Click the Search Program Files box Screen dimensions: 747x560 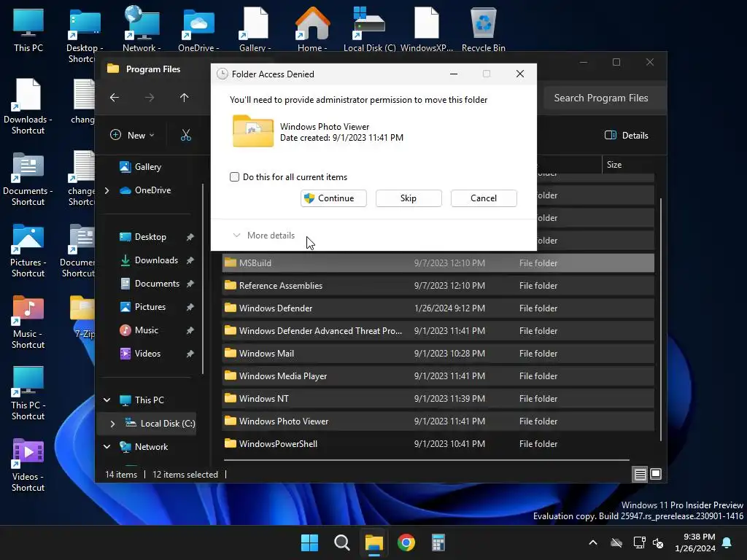tap(604, 98)
